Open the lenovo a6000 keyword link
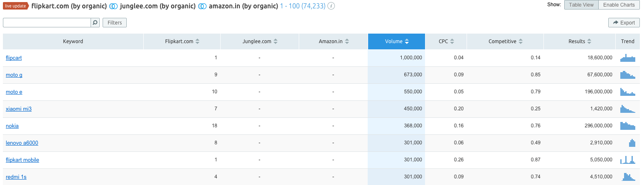The width and height of the screenshot is (644, 185). click(x=22, y=143)
